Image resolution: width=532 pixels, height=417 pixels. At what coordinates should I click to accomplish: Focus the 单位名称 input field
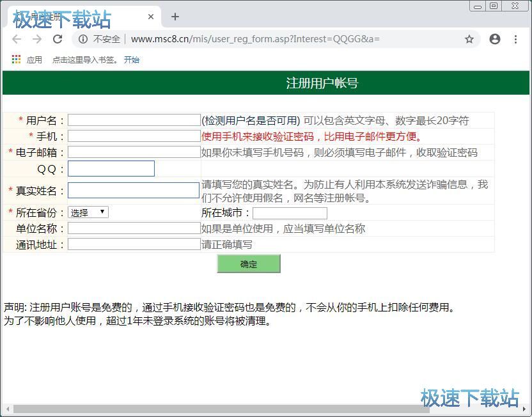(x=134, y=228)
